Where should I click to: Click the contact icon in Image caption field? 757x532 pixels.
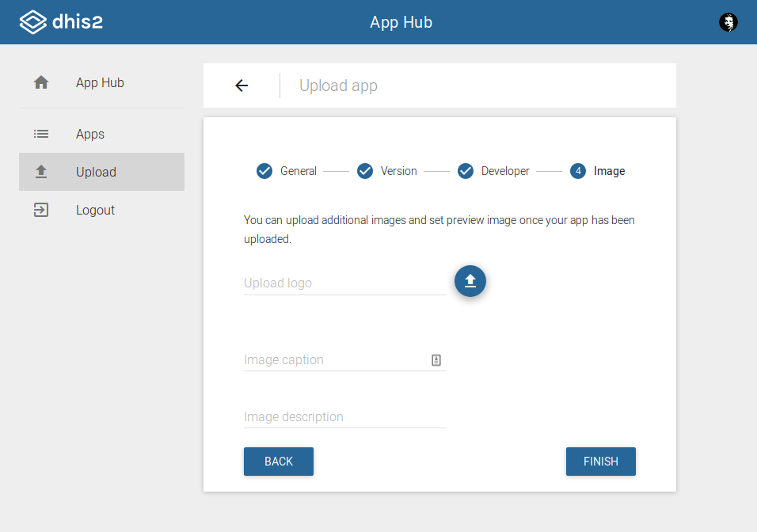coord(436,360)
